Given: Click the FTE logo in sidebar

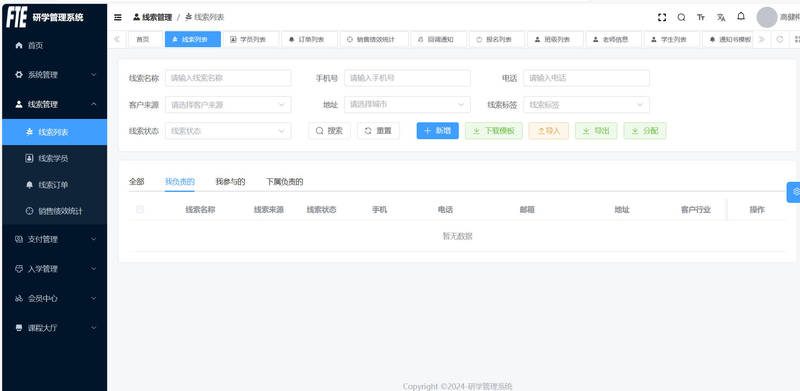Looking at the screenshot, I should click(x=16, y=17).
